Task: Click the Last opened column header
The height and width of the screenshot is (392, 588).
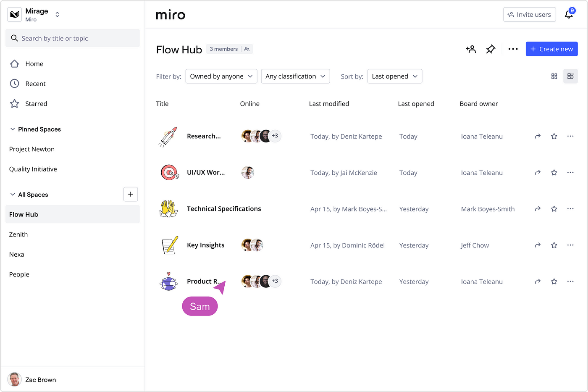Action: tap(416, 104)
